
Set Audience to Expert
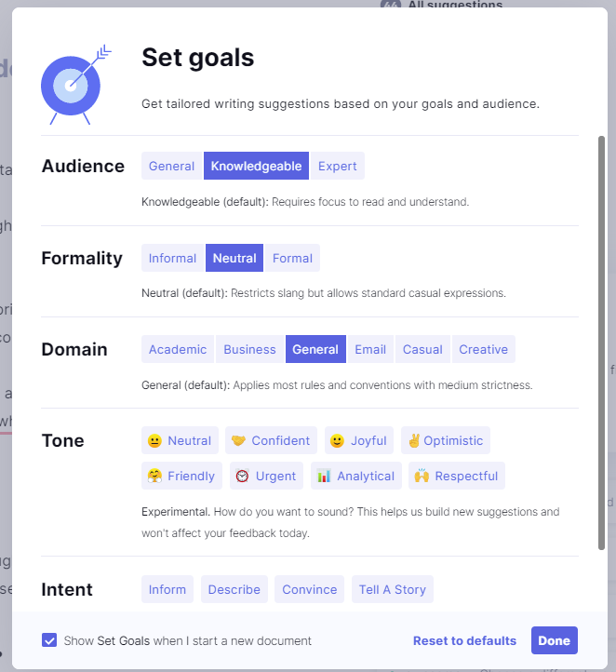(x=338, y=166)
